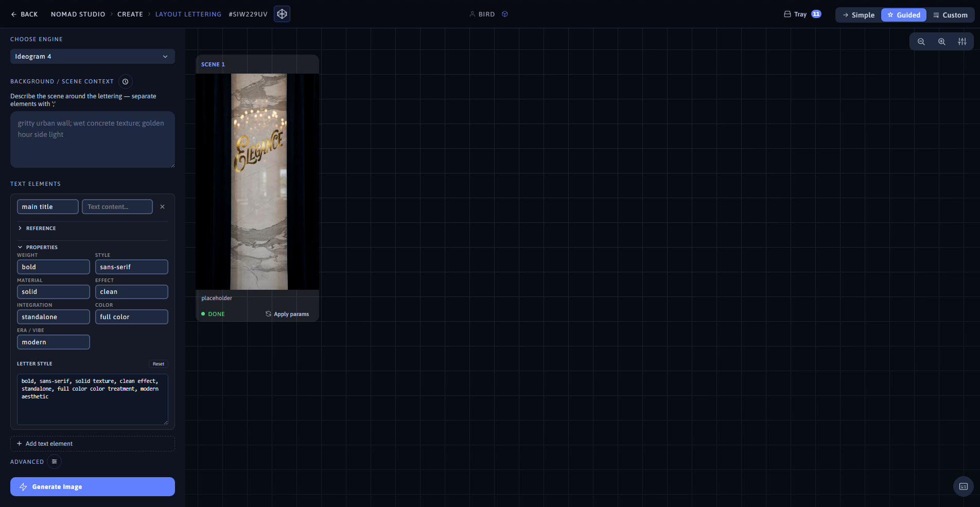Open the Color field showing full color

132,317
